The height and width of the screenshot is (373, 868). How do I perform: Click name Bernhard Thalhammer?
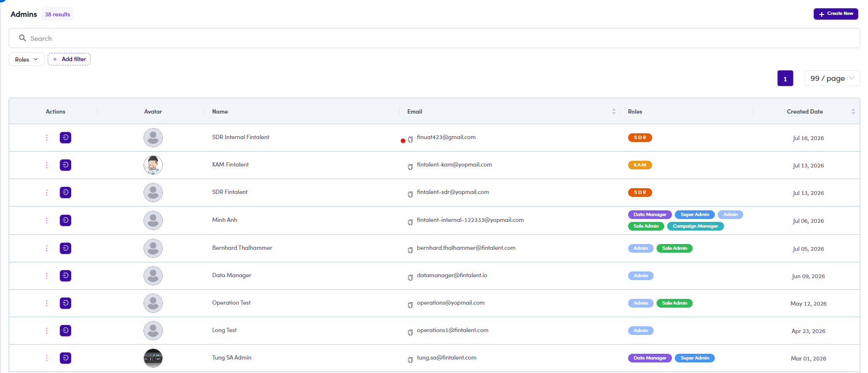(x=242, y=248)
